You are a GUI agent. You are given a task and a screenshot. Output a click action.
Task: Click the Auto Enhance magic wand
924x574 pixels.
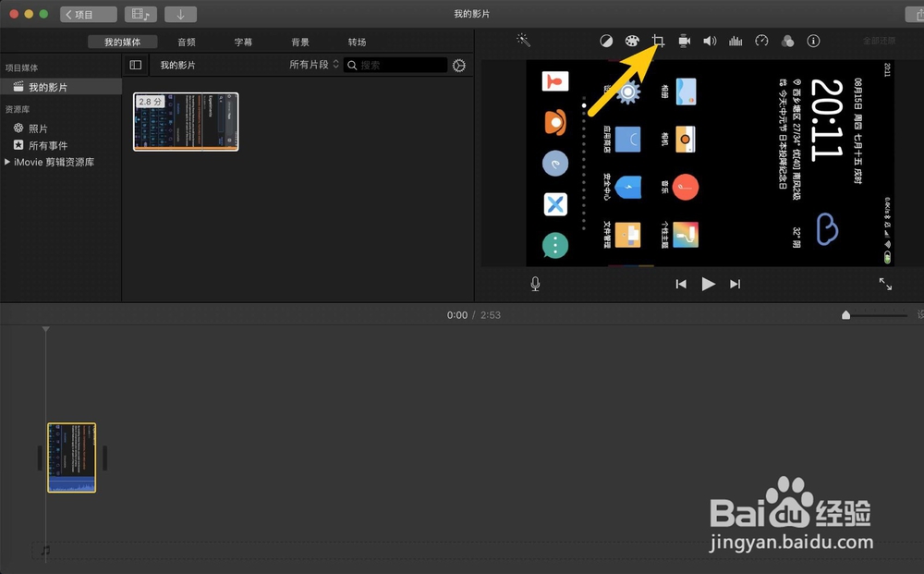pos(523,41)
